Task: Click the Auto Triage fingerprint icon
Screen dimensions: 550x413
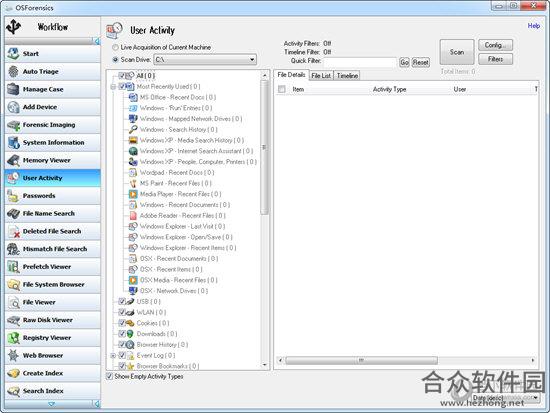Action: [x=13, y=71]
